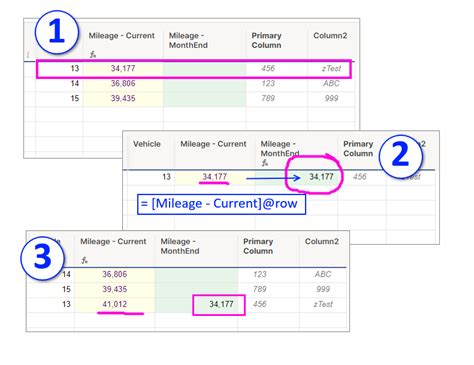The height and width of the screenshot is (365, 474).
Task: Click vehicle cell "13" in screenshot 1
Action: 75,69
